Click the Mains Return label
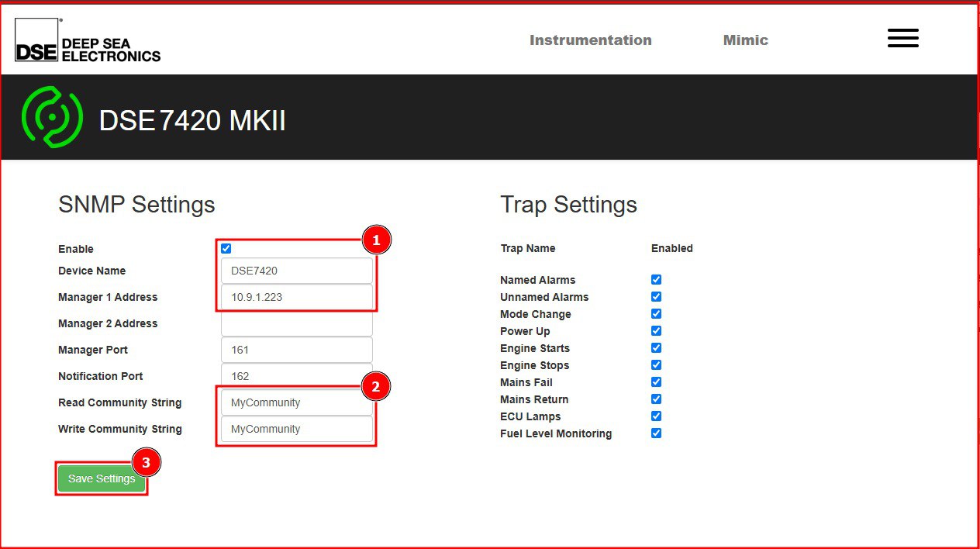This screenshot has width=980, height=549. 534,399
